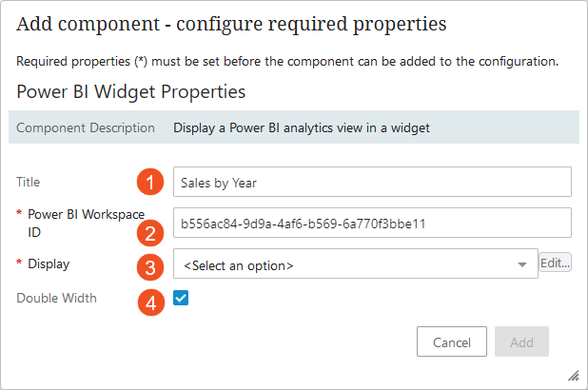Screen dimensions: 588x390
Task: Click the red asterisk beside Power BI Workspace ID
Action: click(19, 215)
